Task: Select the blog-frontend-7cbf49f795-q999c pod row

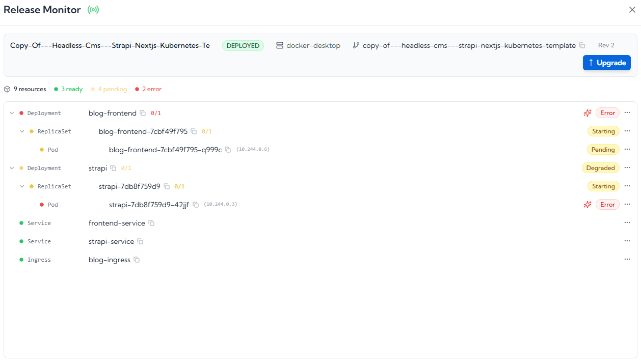Action: coord(165,150)
